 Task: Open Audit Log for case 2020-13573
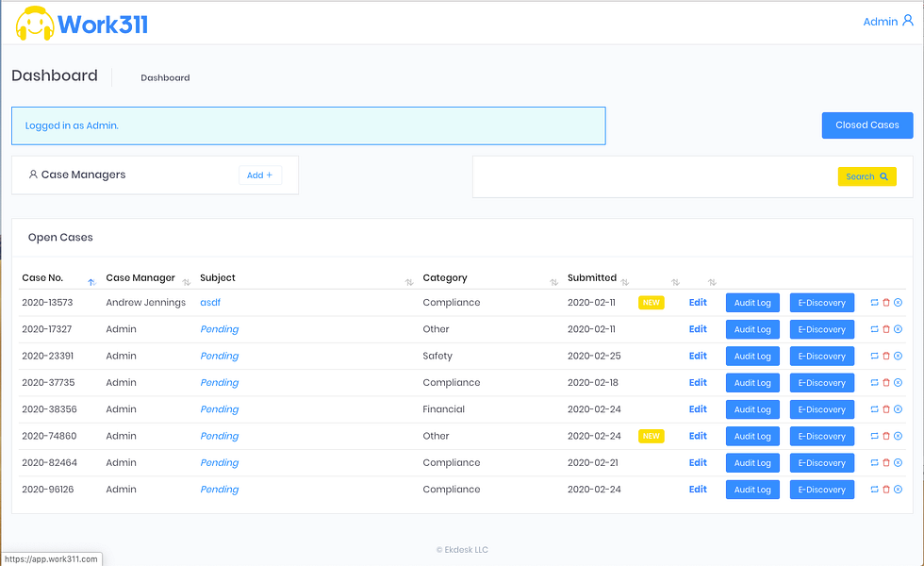(x=752, y=303)
